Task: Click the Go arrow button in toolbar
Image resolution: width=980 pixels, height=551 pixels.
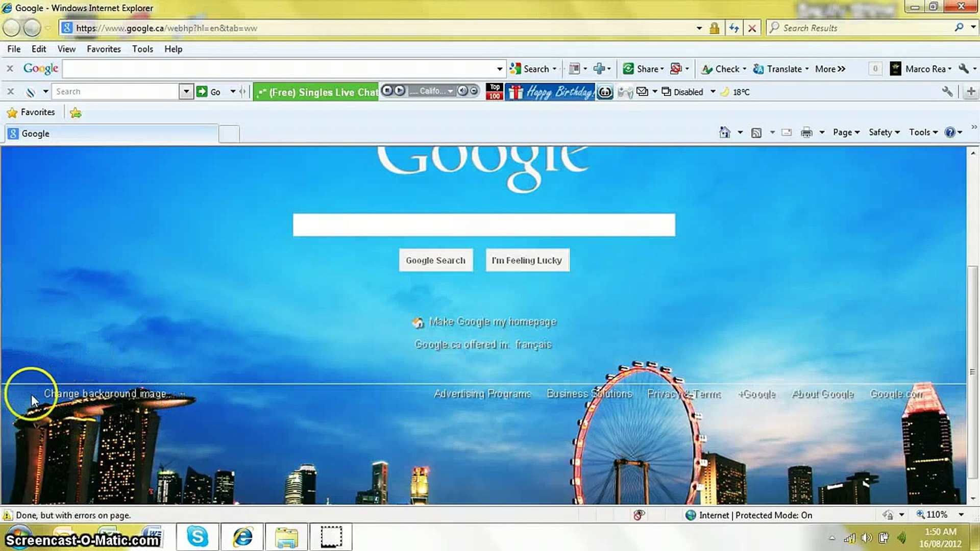Action: (209, 92)
